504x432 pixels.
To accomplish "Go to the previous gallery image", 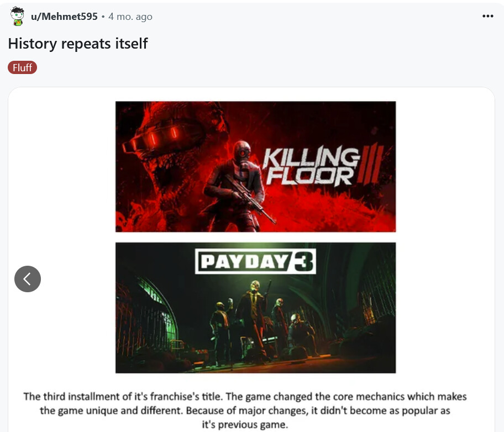I will point(28,278).
